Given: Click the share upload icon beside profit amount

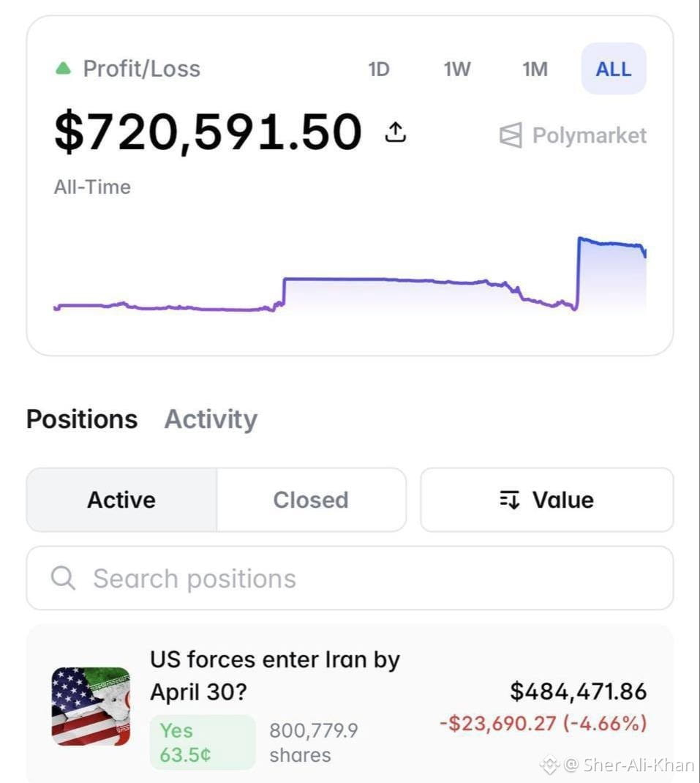Looking at the screenshot, I should pyautogui.click(x=396, y=132).
